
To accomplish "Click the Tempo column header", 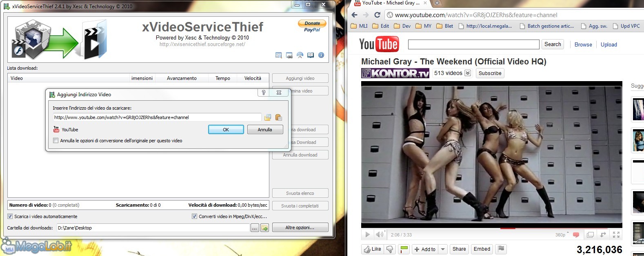I will [x=223, y=78].
